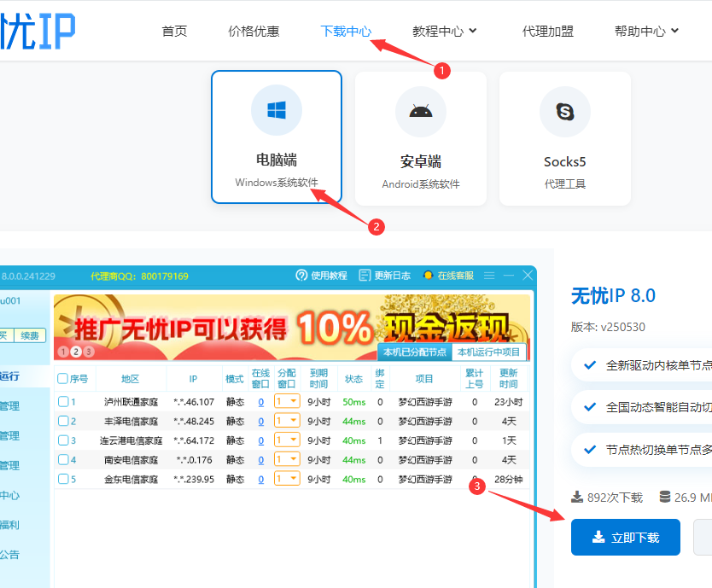712x588 pixels.
Task: Click the Windows logo icon on 电脑端 card
Action: 277,110
